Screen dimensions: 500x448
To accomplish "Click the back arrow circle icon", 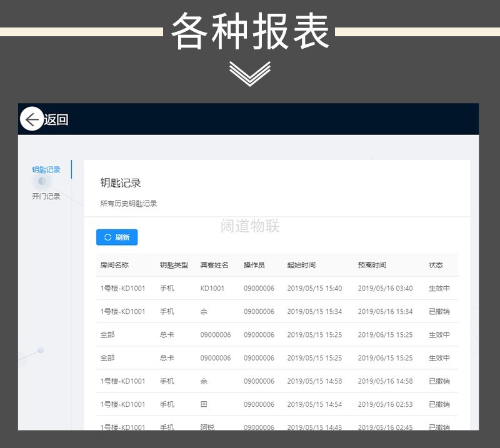I will (x=32, y=119).
